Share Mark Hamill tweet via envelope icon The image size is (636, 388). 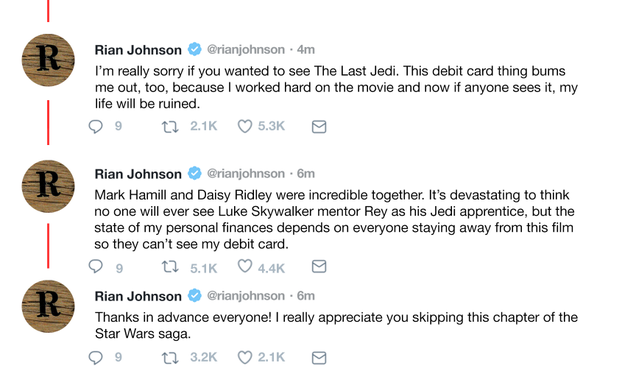point(319,266)
